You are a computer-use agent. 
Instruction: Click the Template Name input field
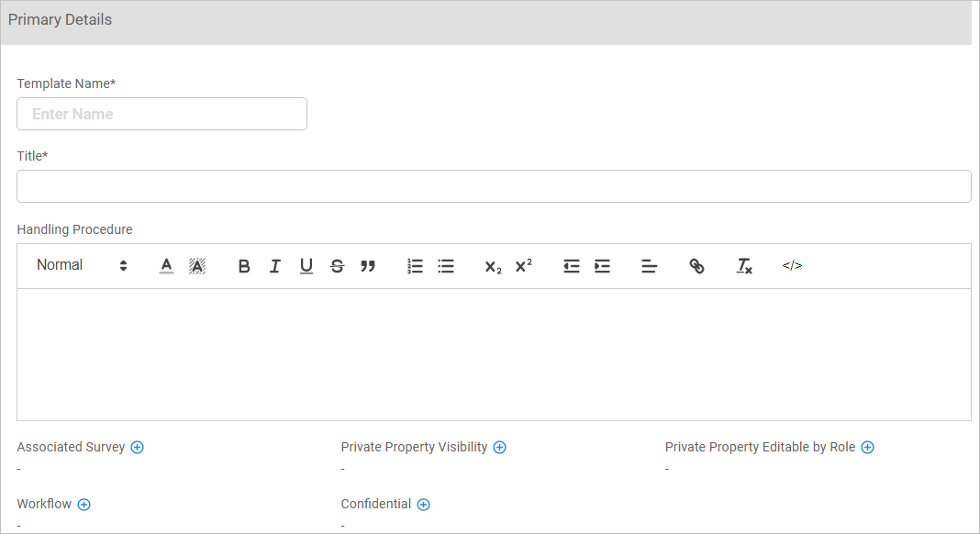click(161, 114)
